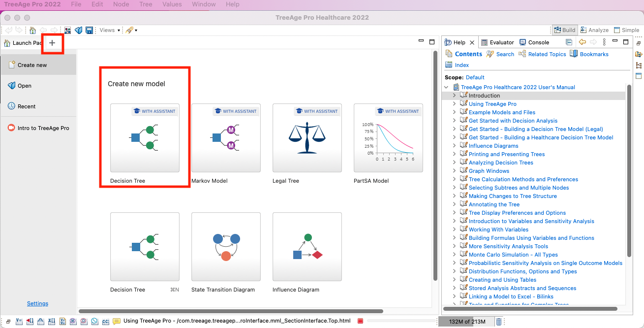Image resolution: width=644 pixels, height=328 pixels.
Task: Open the Views dropdown in toolbar
Action: (x=110, y=30)
